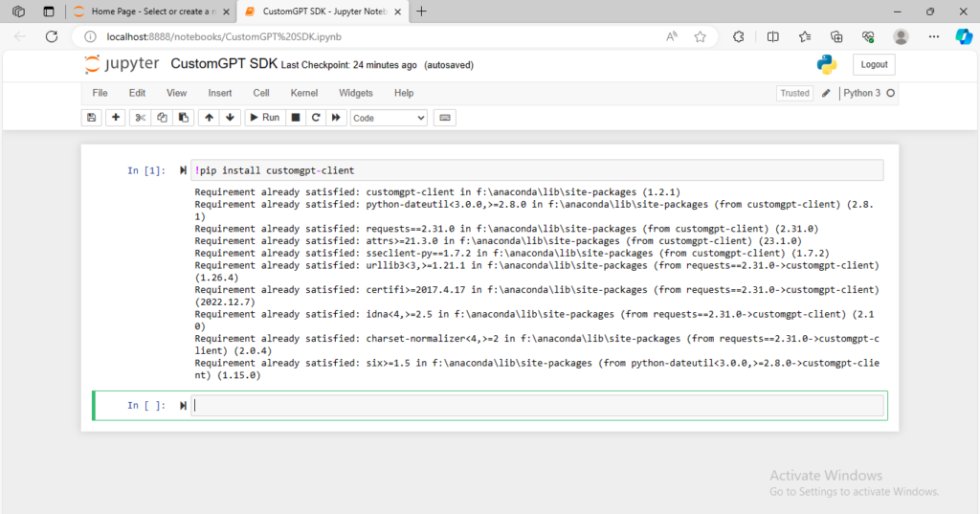Click the Logout button

[x=874, y=64]
